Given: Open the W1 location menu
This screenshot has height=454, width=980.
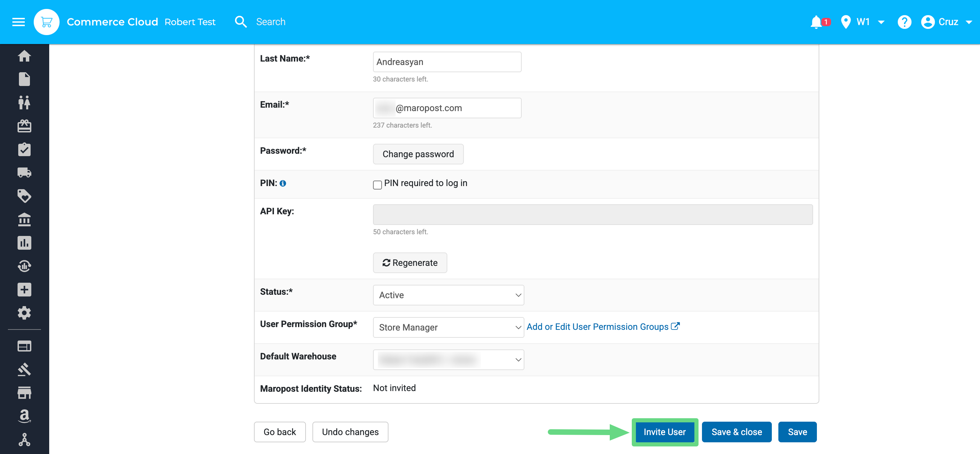Looking at the screenshot, I should (863, 22).
